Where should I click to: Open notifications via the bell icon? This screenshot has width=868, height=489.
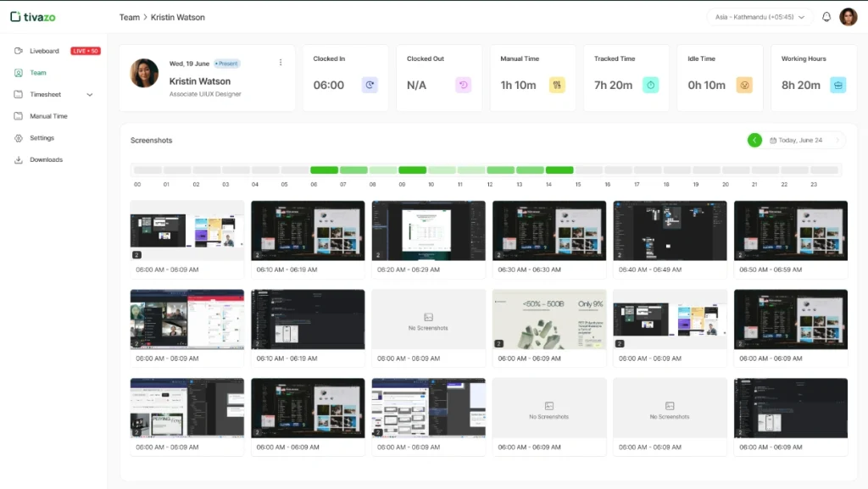pyautogui.click(x=825, y=16)
